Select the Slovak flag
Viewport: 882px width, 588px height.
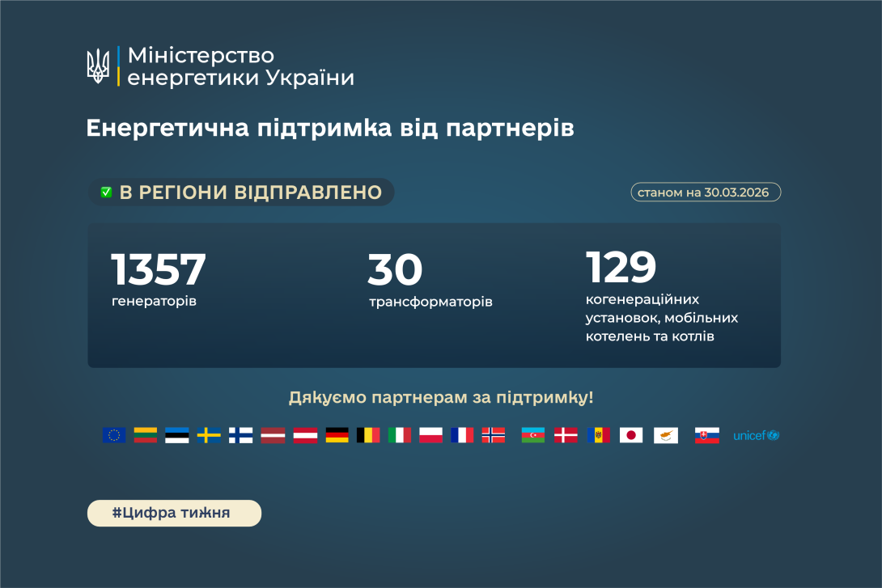point(706,435)
